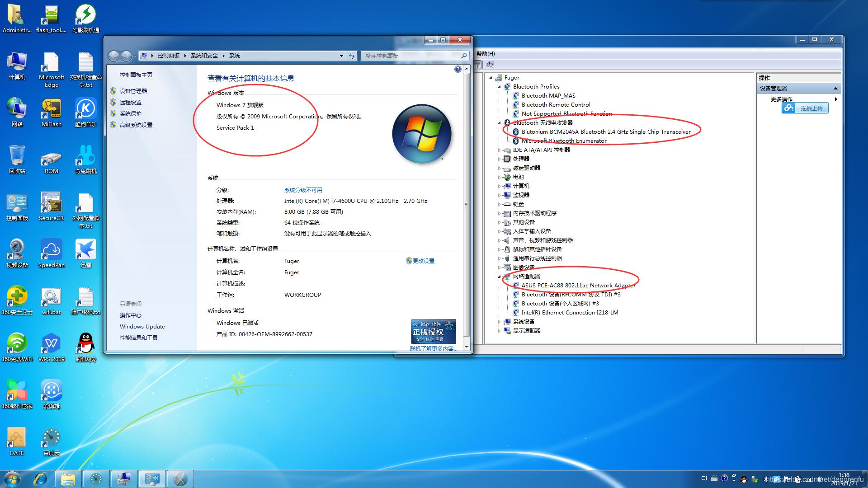The height and width of the screenshot is (488, 868).
Task: Click 更改设置 link
Action: click(423, 261)
